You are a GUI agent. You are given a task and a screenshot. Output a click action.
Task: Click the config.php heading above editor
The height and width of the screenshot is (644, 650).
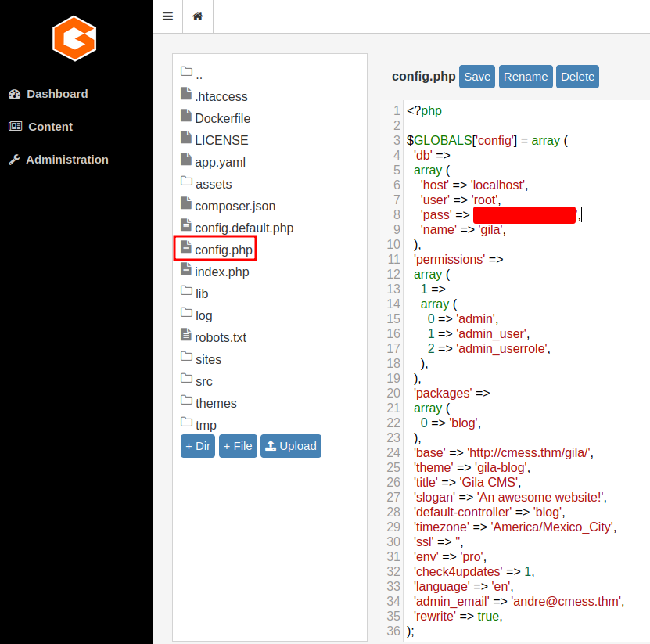[424, 77]
